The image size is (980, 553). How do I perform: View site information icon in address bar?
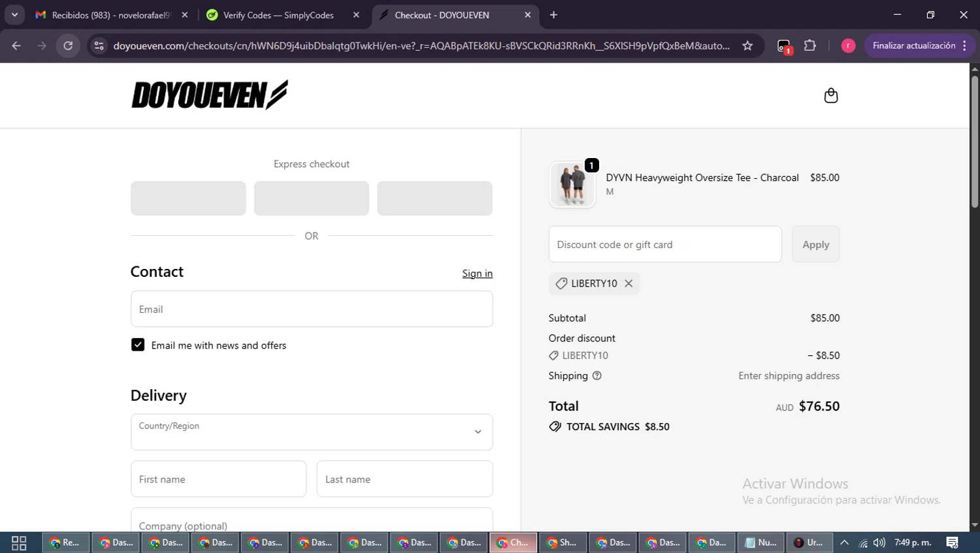tap(99, 46)
